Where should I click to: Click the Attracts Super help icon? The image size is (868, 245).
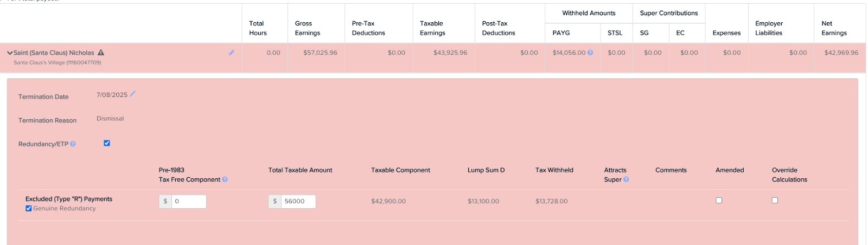626,179
